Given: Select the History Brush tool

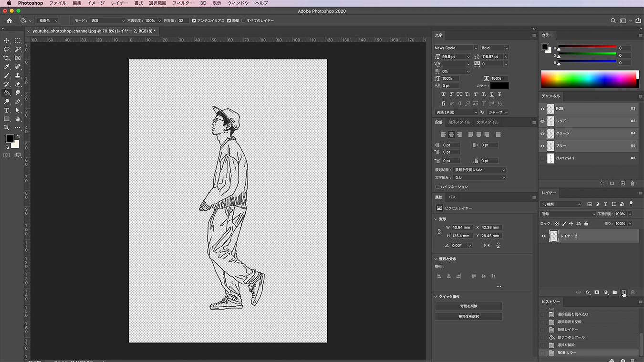Looking at the screenshot, I should [7, 84].
